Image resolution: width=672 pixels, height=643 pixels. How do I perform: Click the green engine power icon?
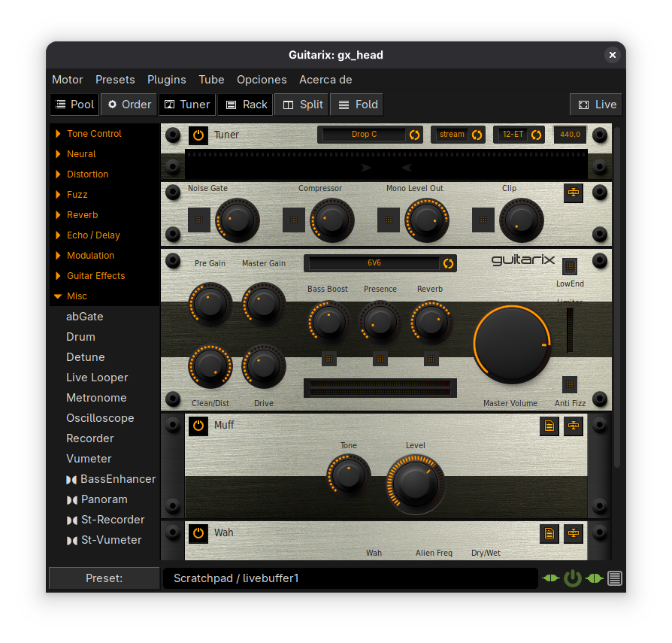[x=573, y=578]
